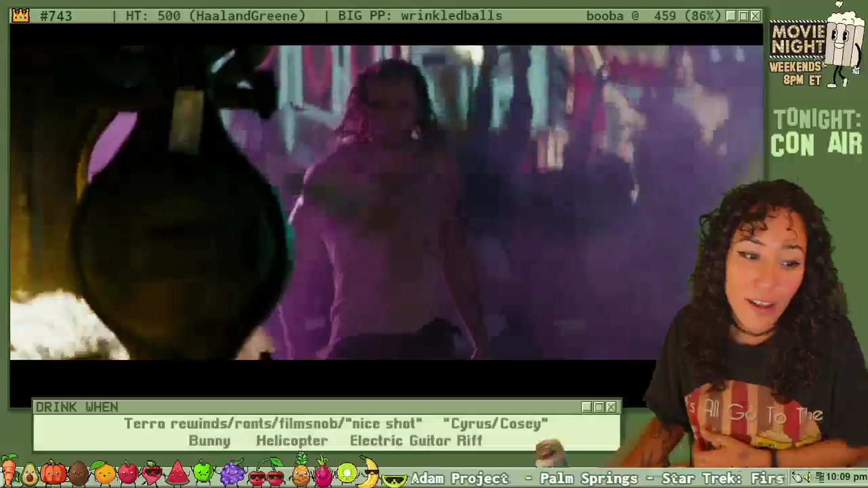
Task: Click the popcorn mascot in Movie Night logo
Action: coord(844,45)
